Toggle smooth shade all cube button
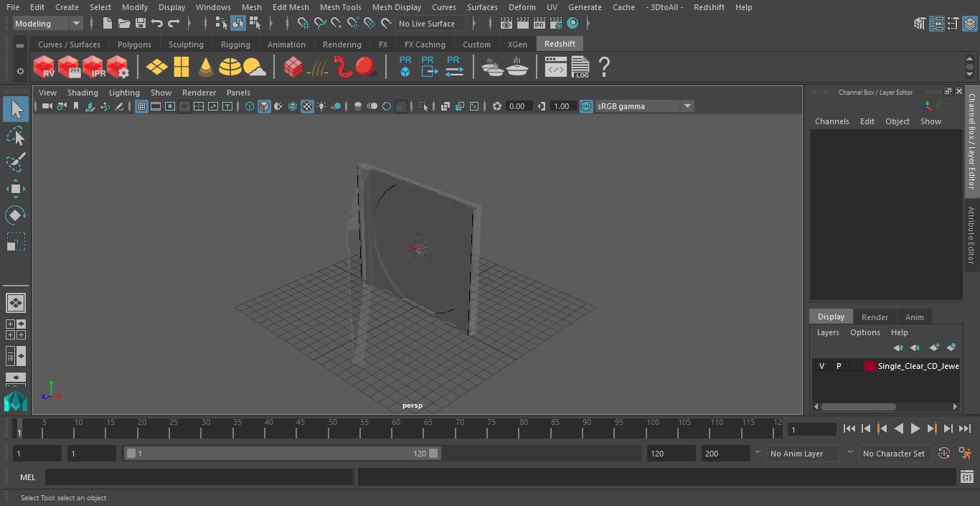This screenshot has height=506, width=980. click(264, 106)
